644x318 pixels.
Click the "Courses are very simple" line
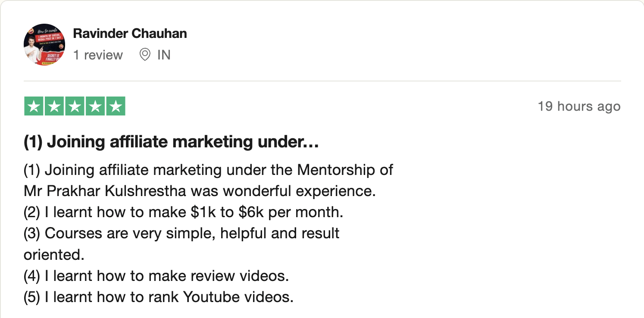(x=181, y=233)
